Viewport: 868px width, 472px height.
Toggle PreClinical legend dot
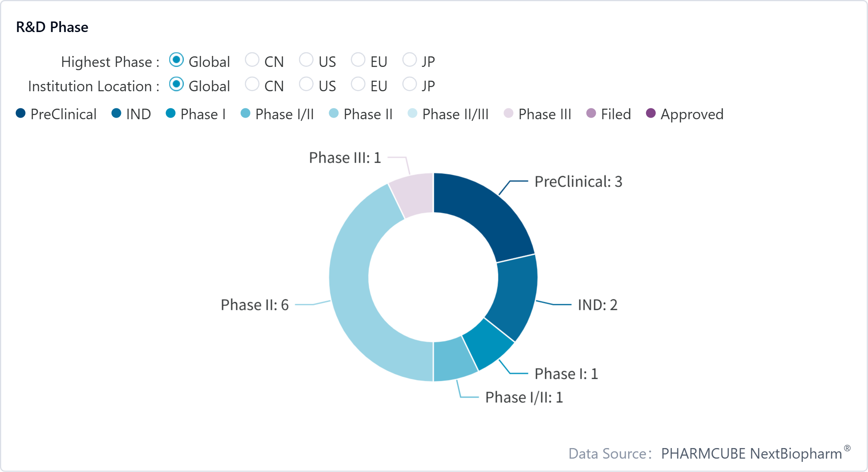point(21,114)
